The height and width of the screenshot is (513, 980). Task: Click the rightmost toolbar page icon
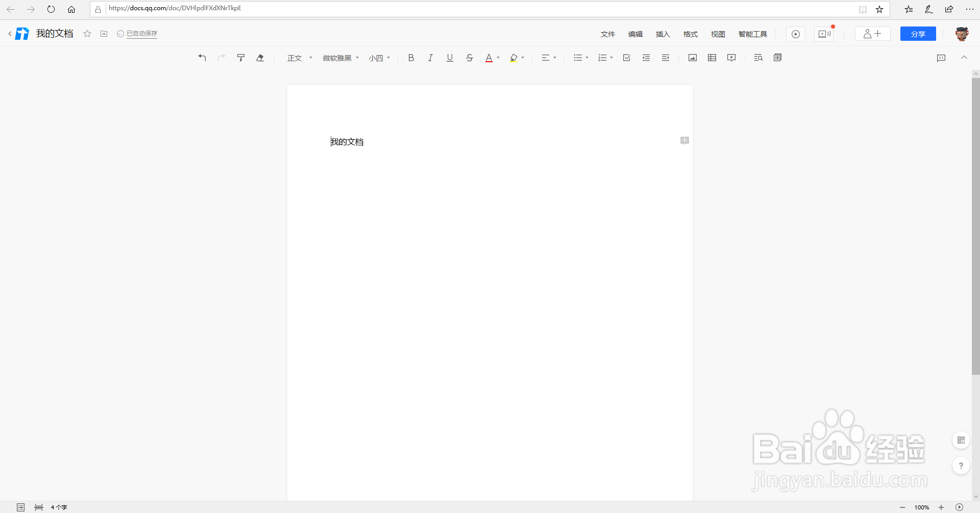pos(778,58)
